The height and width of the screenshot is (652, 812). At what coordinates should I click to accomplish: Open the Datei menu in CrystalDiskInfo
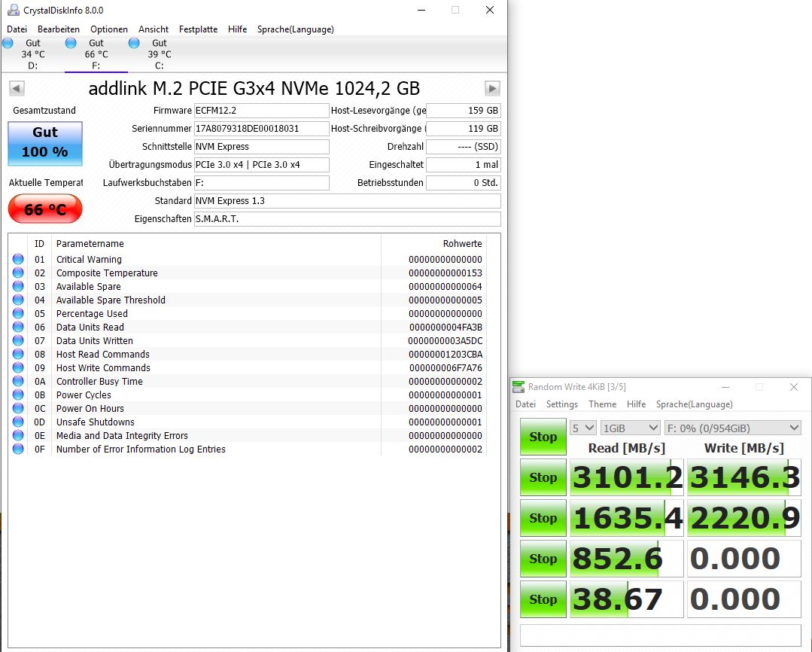pos(17,29)
